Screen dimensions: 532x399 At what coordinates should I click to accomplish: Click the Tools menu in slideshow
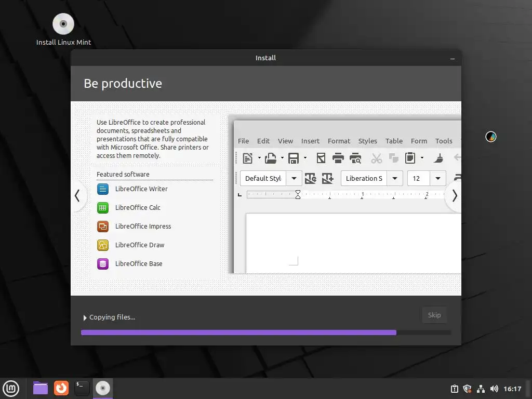444,141
